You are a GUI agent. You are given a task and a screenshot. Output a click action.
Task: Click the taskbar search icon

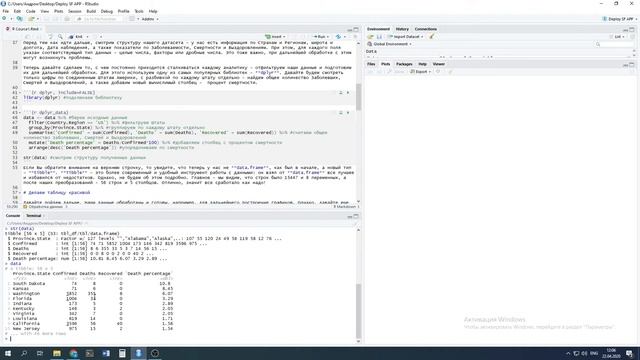[x=24, y=353]
